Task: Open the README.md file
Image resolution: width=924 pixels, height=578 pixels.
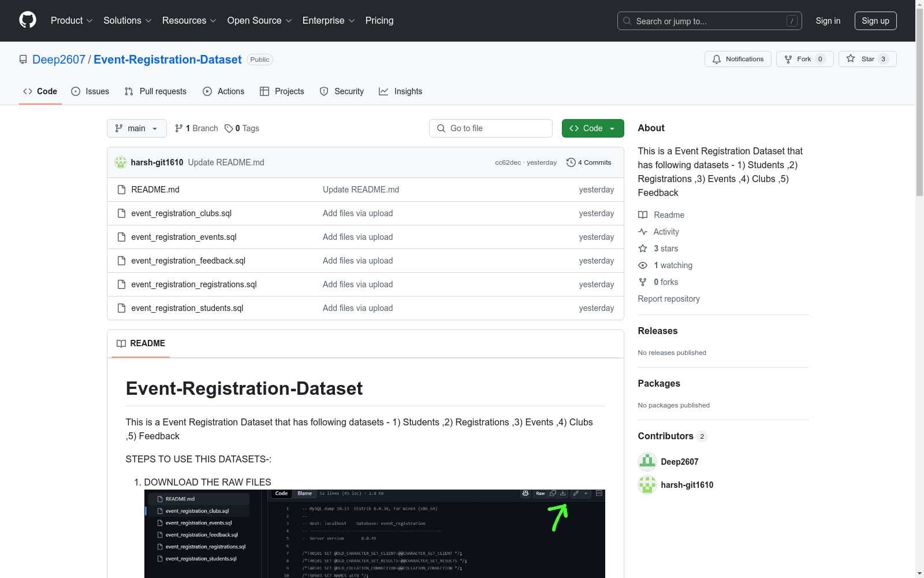Action: (155, 190)
